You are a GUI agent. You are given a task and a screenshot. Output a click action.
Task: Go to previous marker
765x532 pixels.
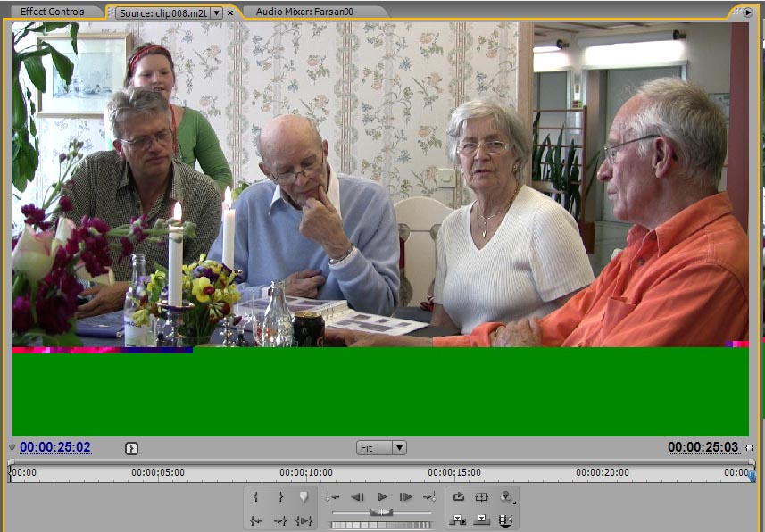coord(333,497)
